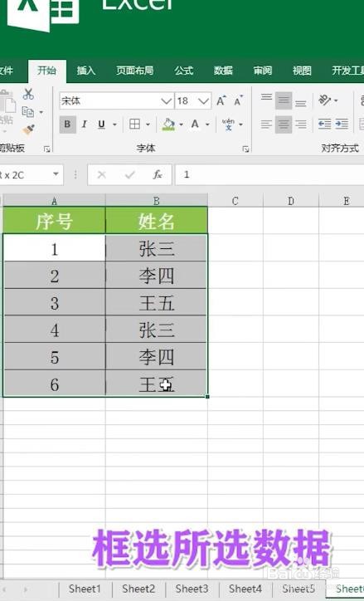
Task: Select column D header
Action: pos(291,200)
